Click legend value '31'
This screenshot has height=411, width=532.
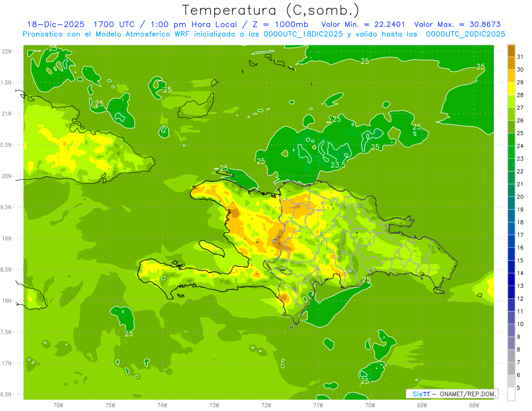[x=520, y=56]
